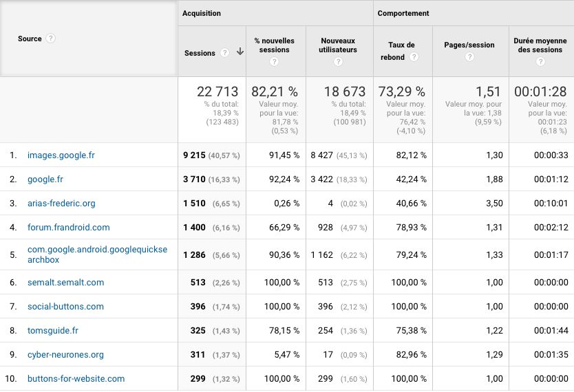Click help icon under Nouveaux utilisateurs

pos(338,62)
